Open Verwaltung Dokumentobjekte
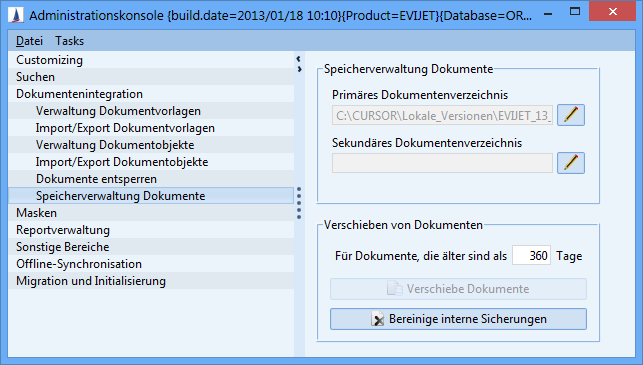The width and height of the screenshot is (643, 365). pos(151,145)
